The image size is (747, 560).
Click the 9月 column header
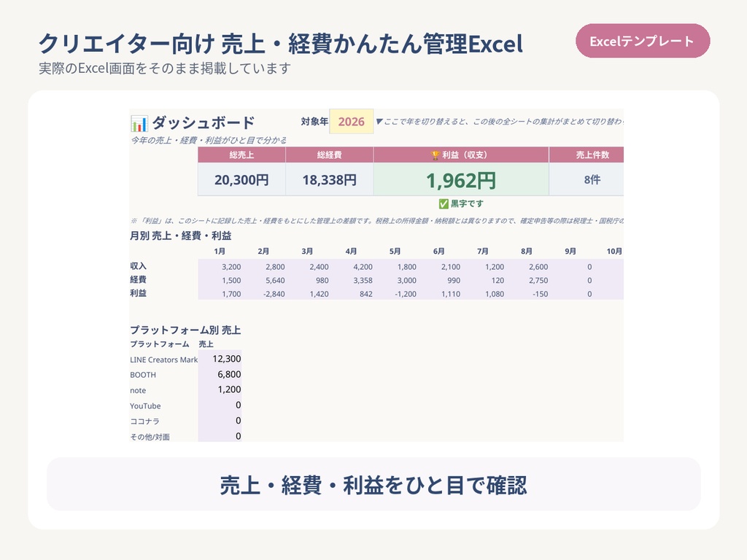[x=570, y=251]
